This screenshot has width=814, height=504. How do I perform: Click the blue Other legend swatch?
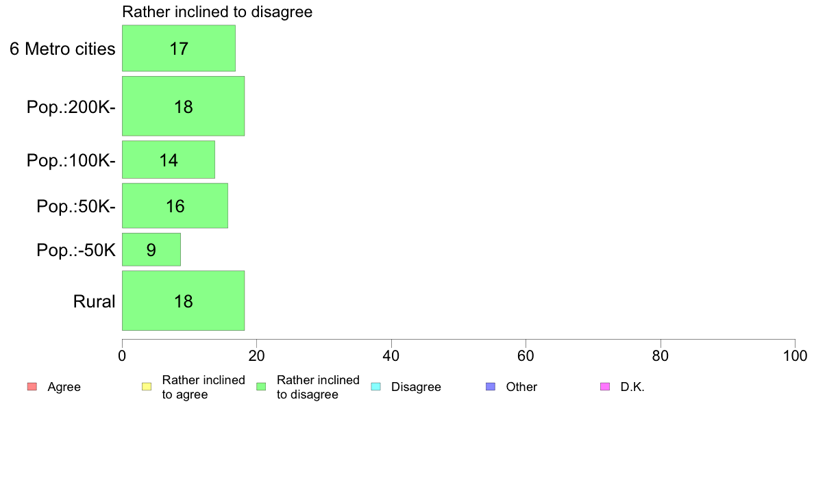(x=490, y=387)
